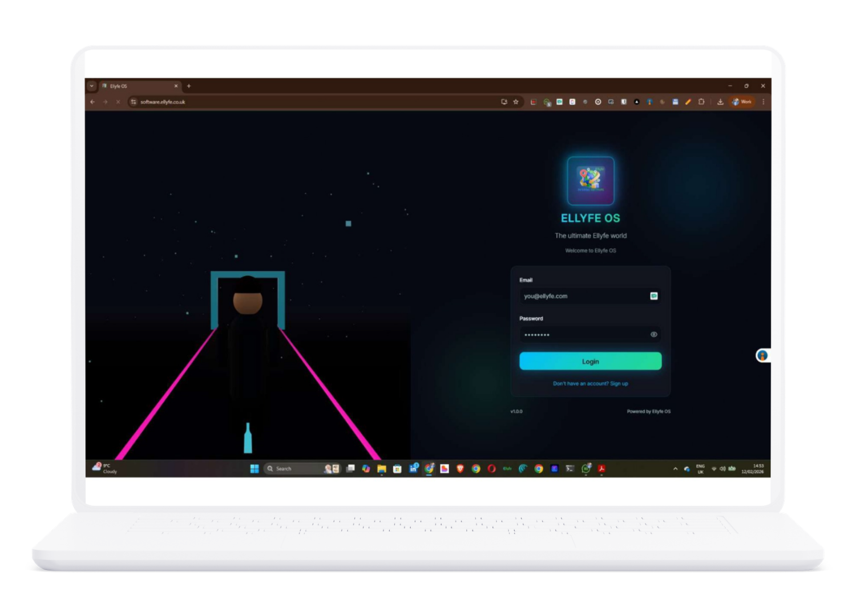Image resolution: width=856 pixels, height=616 pixels.
Task: Open Opera browser from the taskbar
Action: (x=491, y=468)
